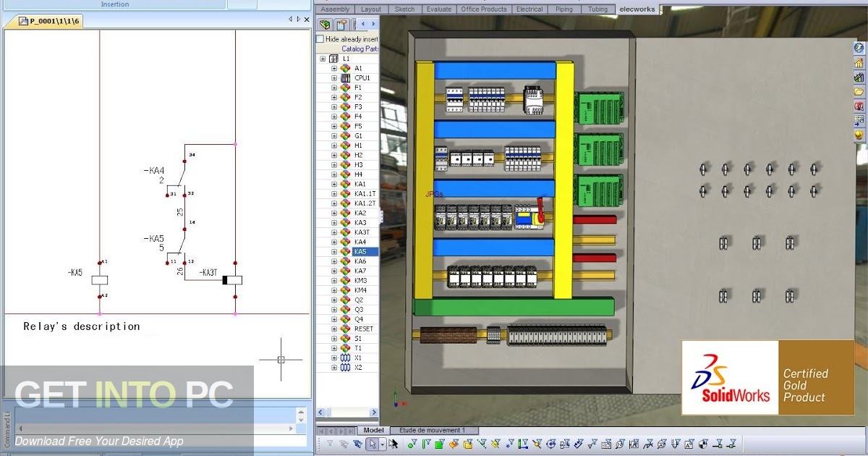This screenshot has height=456, width=868.
Task: Select KA3T in the component tree
Action: [x=362, y=232]
